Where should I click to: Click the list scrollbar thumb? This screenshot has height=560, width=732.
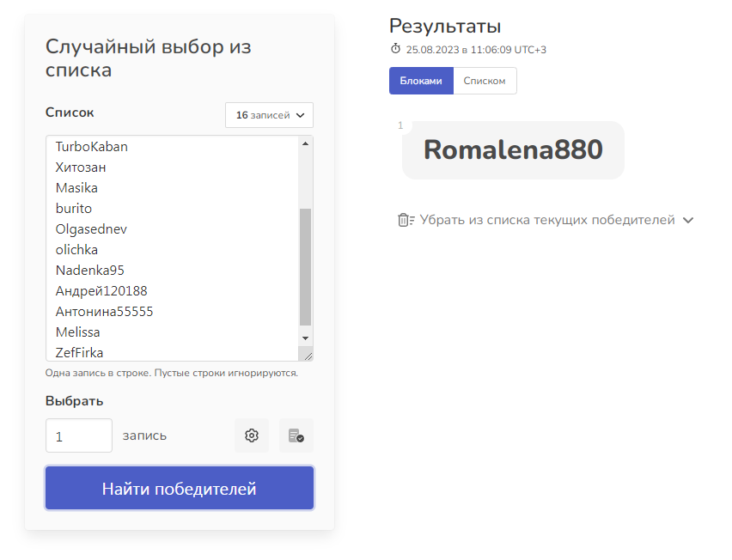click(305, 266)
